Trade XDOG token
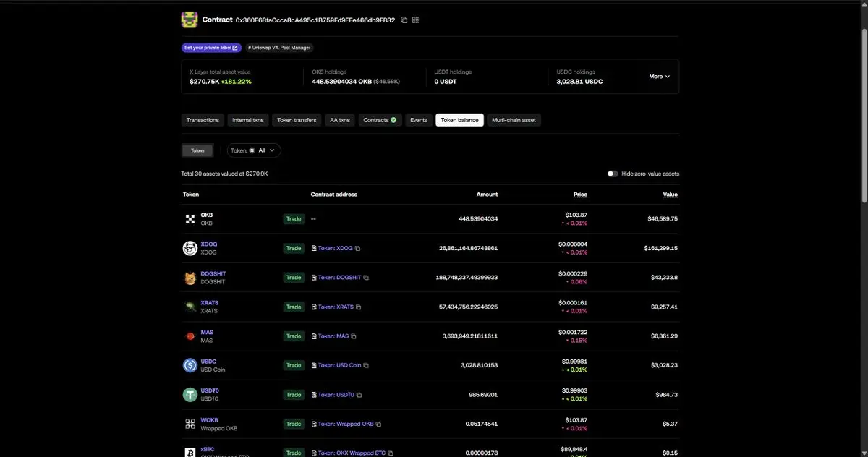 (x=294, y=248)
